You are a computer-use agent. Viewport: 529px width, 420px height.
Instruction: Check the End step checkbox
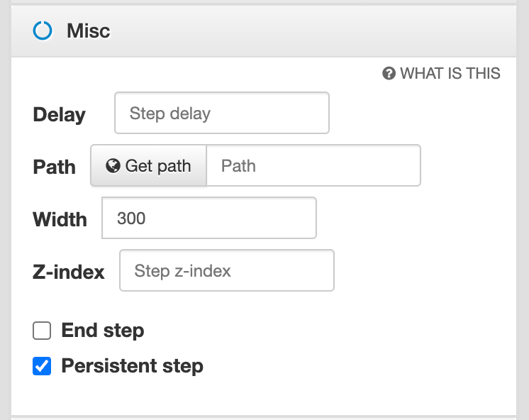(x=43, y=331)
